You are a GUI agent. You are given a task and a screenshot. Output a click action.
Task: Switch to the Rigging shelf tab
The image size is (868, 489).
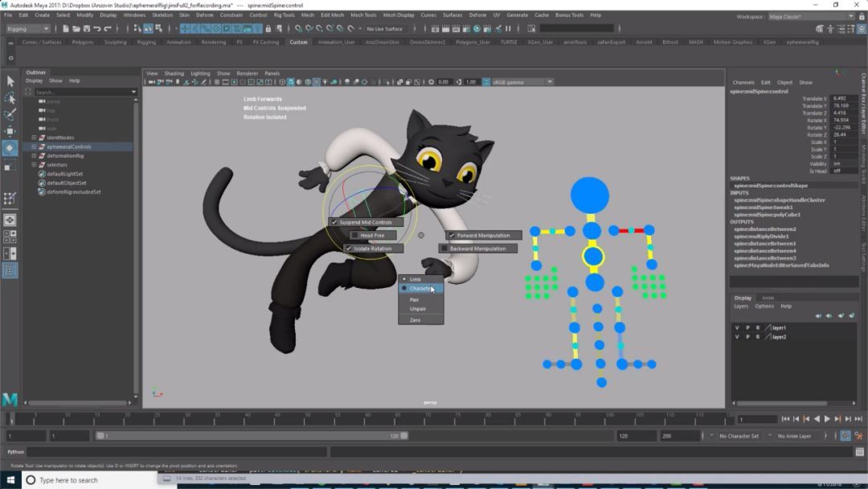click(x=146, y=42)
